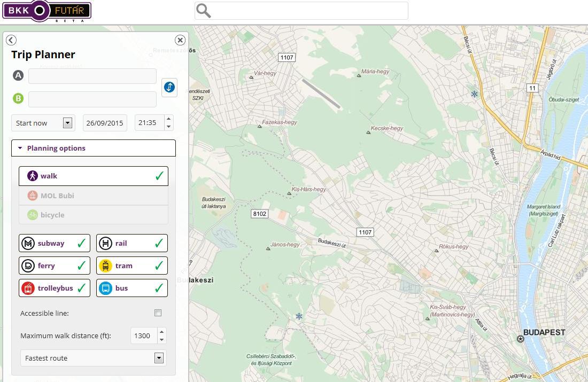Collapse the Trip Planner panel back arrow
588x382 pixels.
tap(11, 40)
